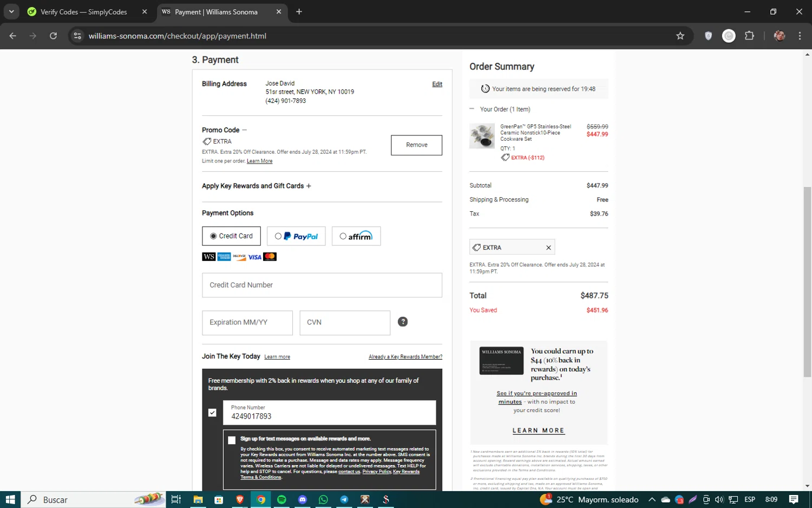Open Spotify from taskbar
The image size is (812, 508).
pos(281,499)
